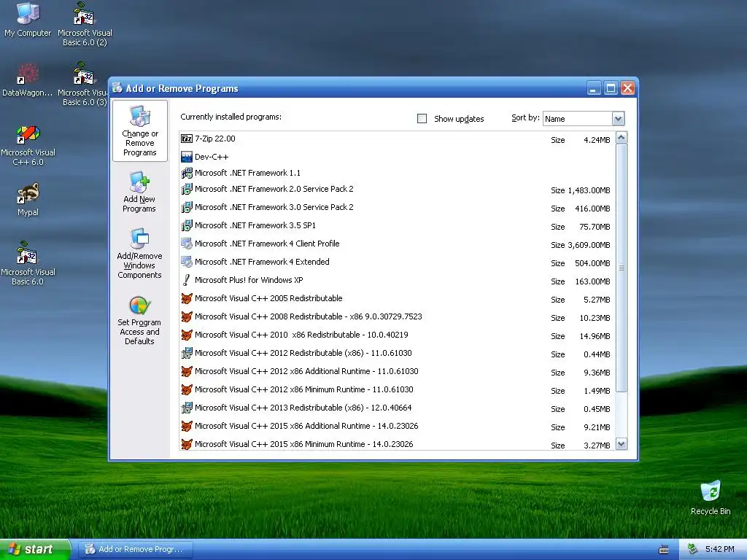Screen dimensions: 747x560
Task: Click the 5:42 PM system clock
Action: 719,550
